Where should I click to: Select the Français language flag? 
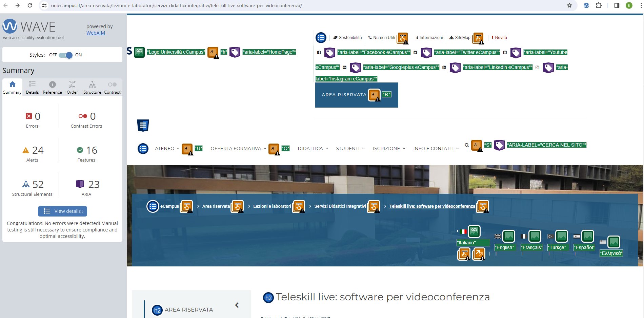[523, 237]
